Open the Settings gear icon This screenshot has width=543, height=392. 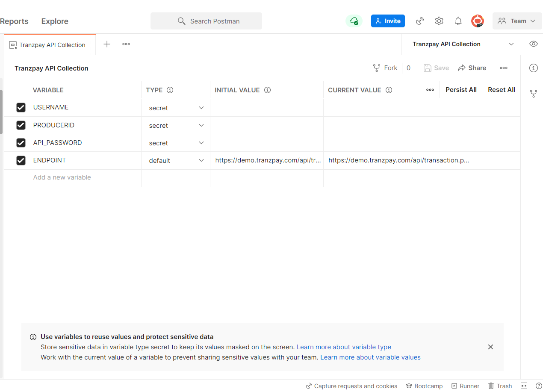pyautogui.click(x=439, y=21)
